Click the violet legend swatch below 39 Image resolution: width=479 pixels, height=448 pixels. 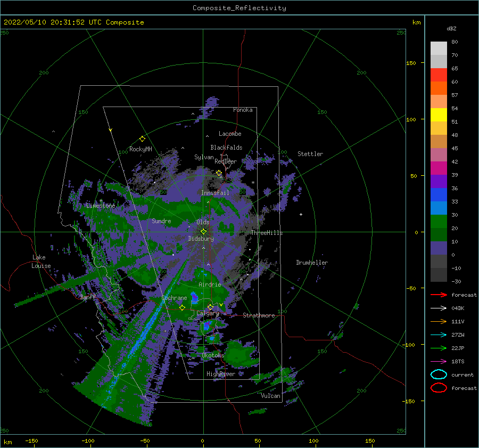439,182
